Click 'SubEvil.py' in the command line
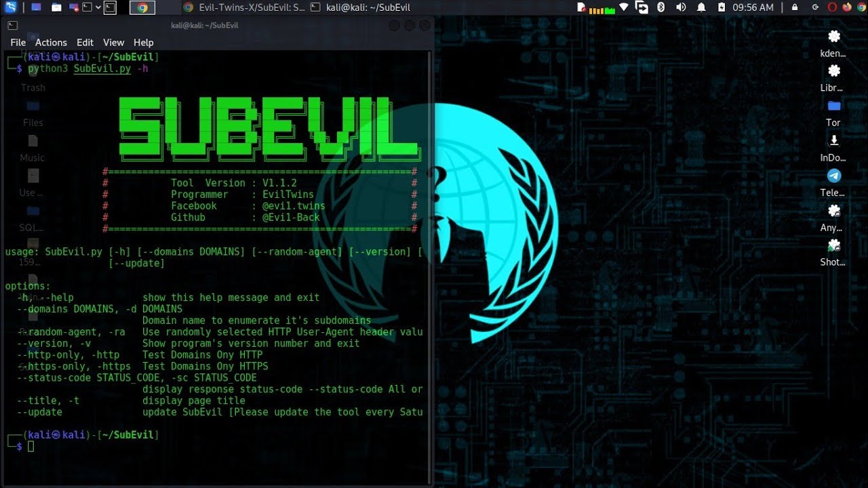Screen dimensions: 868x488 102,68
